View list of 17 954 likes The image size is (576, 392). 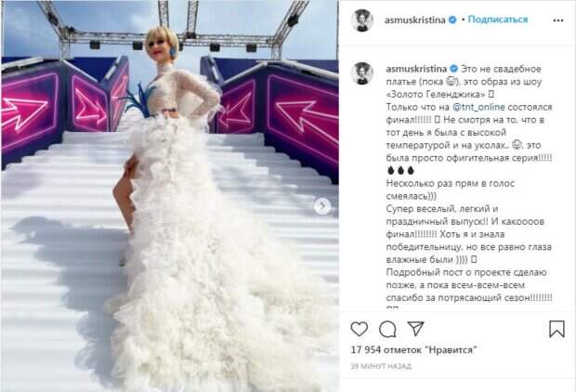point(413,350)
